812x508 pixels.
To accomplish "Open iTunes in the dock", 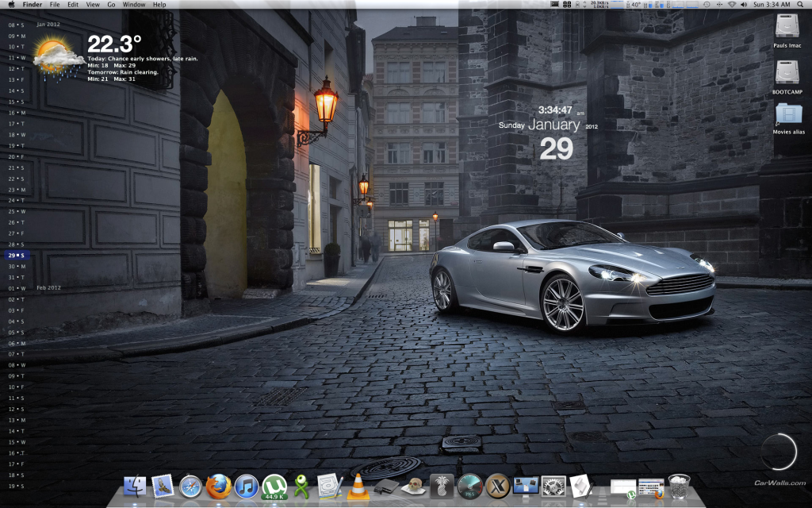I will pyautogui.click(x=247, y=486).
